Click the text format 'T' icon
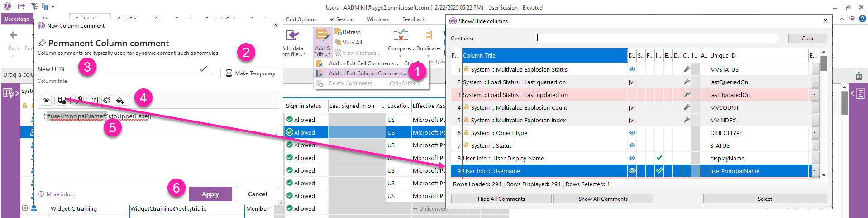The height and width of the screenshot is (218, 868). (x=94, y=100)
